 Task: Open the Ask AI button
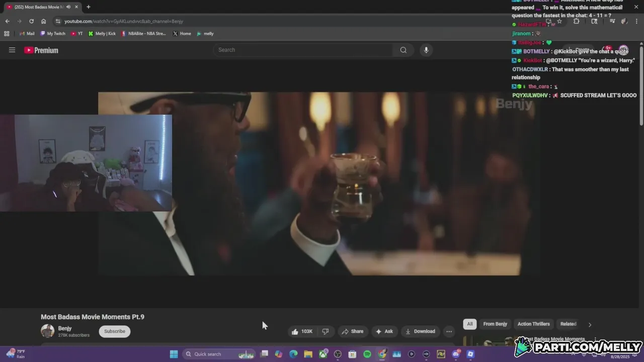(x=384, y=331)
